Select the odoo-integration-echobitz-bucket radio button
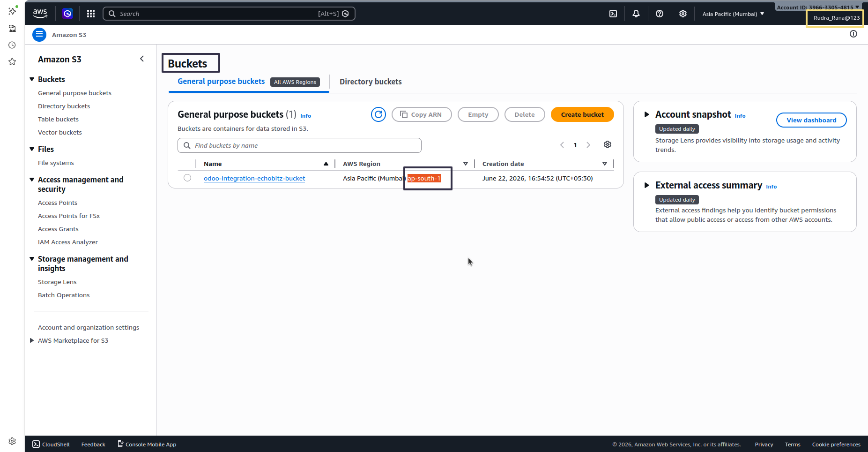 (x=187, y=178)
